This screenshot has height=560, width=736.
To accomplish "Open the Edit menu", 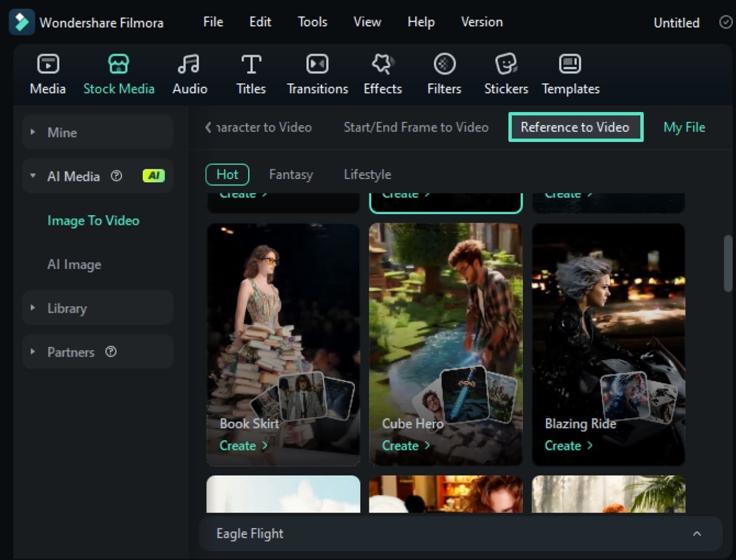I will click(260, 22).
